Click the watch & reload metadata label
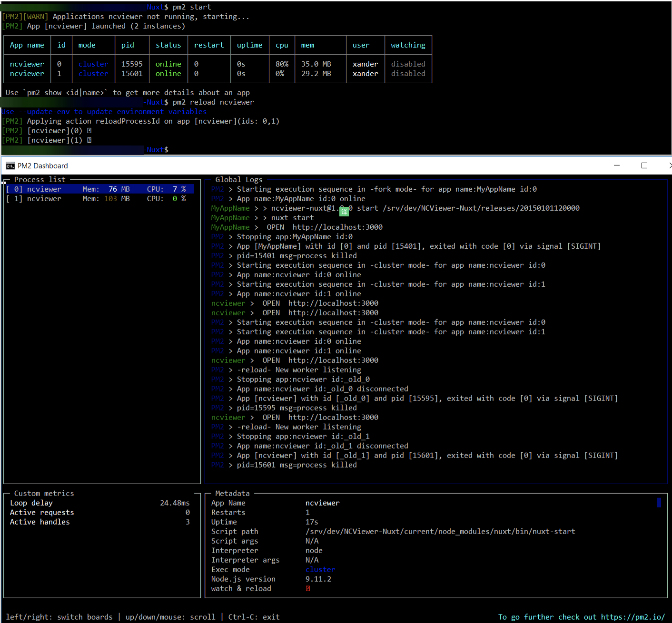 pyautogui.click(x=241, y=589)
